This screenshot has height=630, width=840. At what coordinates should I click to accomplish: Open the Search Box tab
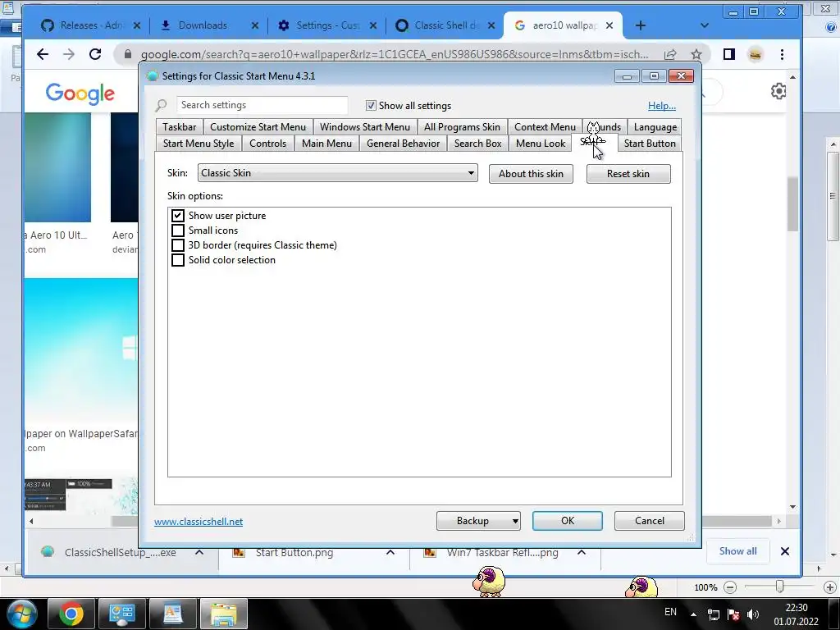[478, 143]
